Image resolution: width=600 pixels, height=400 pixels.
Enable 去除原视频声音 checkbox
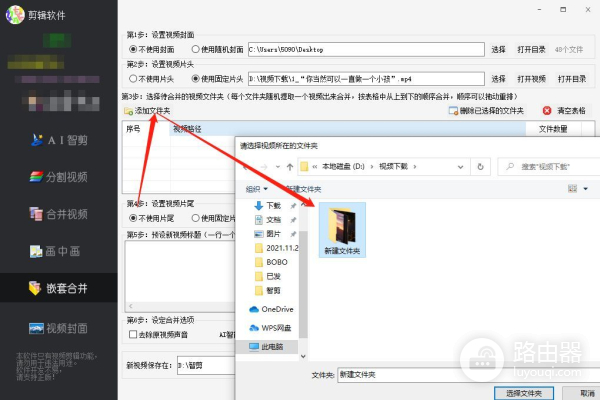tap(158, 335)
